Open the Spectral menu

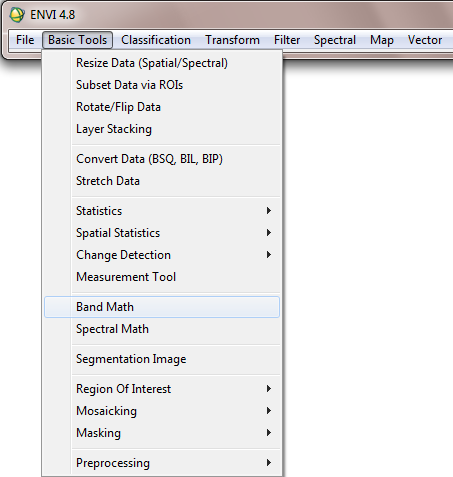335,40
